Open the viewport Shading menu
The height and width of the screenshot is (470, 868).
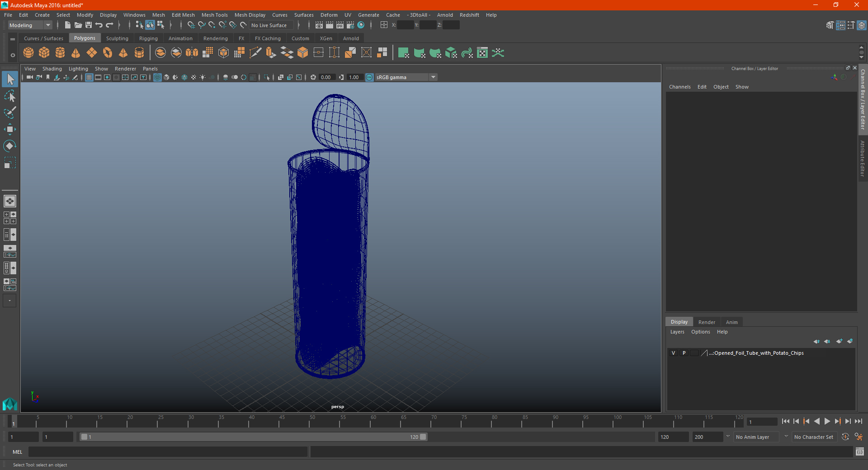52,69
